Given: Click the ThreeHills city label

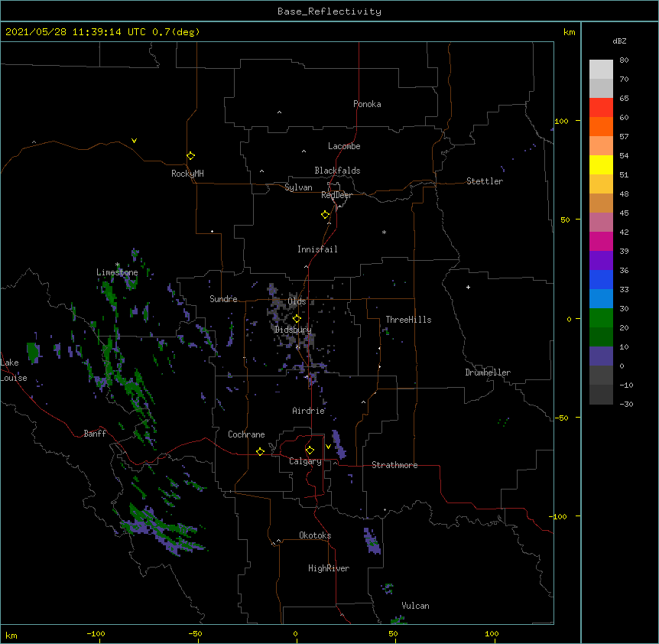Looking at the screenshot, I should (x=408, y=320).
